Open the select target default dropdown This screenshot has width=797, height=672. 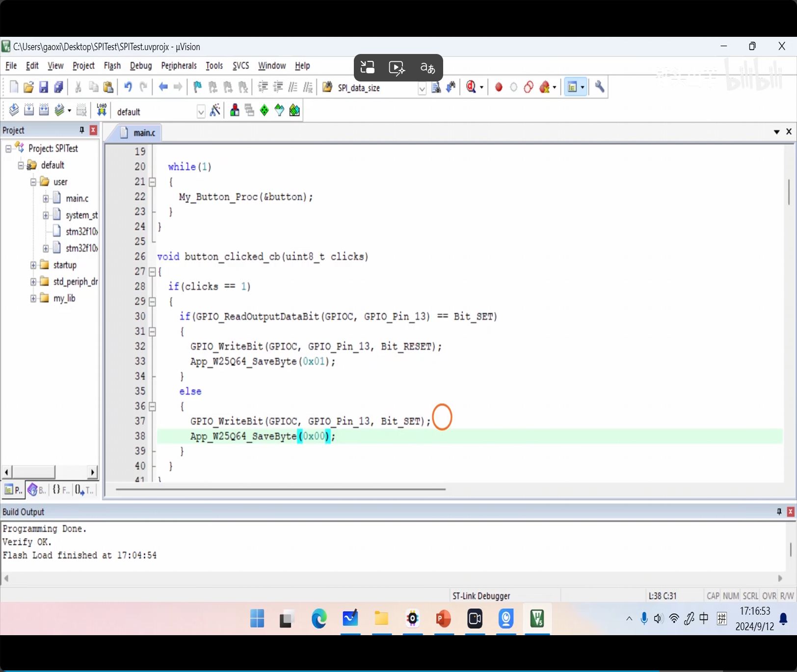tap(201, 112)
